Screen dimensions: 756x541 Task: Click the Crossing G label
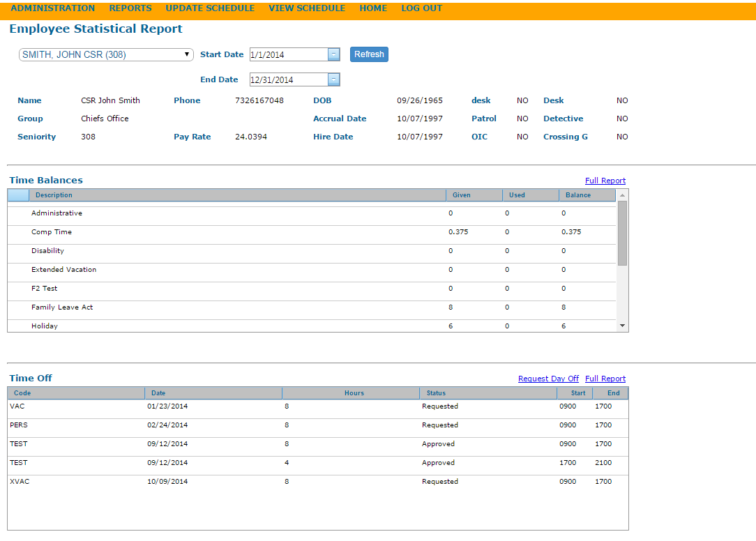(x=566, y=137)
